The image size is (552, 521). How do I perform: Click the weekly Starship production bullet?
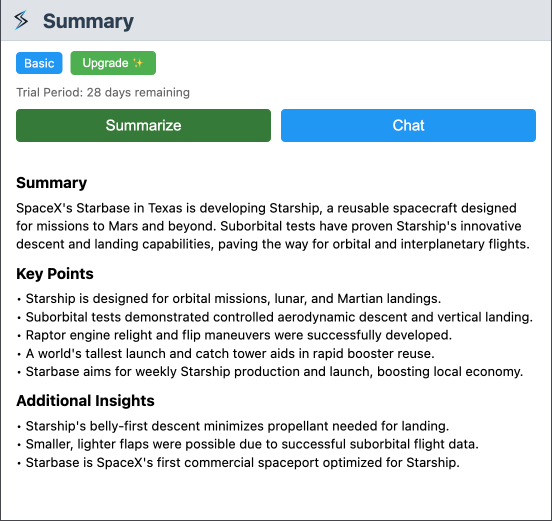[274, 372]
